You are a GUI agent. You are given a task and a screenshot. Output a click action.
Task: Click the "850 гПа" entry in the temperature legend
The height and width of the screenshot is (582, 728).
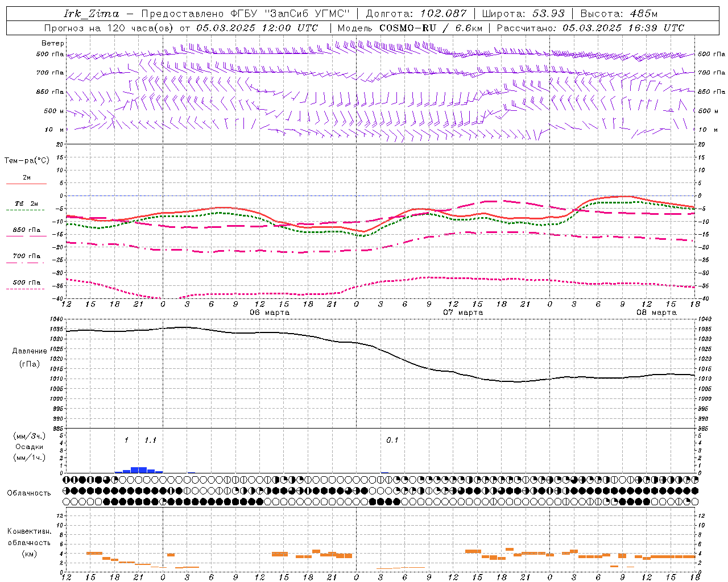click(26, 230)
